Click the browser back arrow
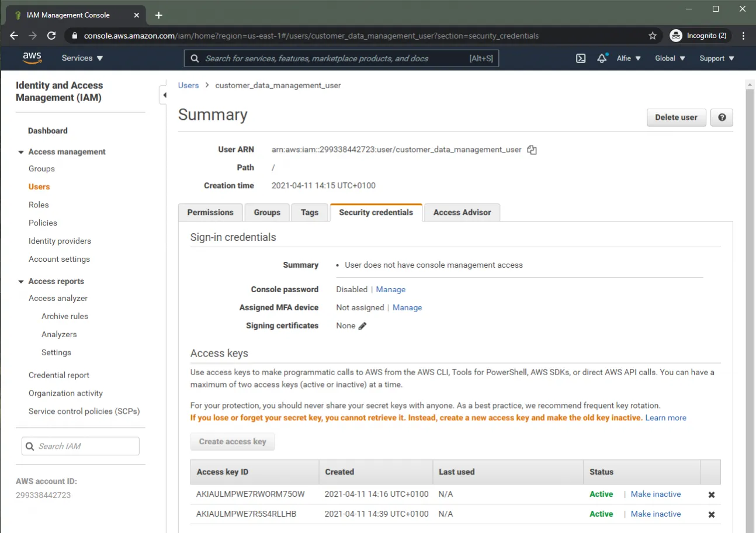The height and width of the screenshot is (533, 756). point(14,36)
